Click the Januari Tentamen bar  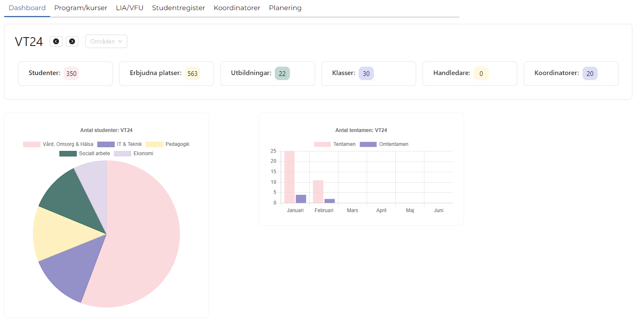(x=289, y=177)
